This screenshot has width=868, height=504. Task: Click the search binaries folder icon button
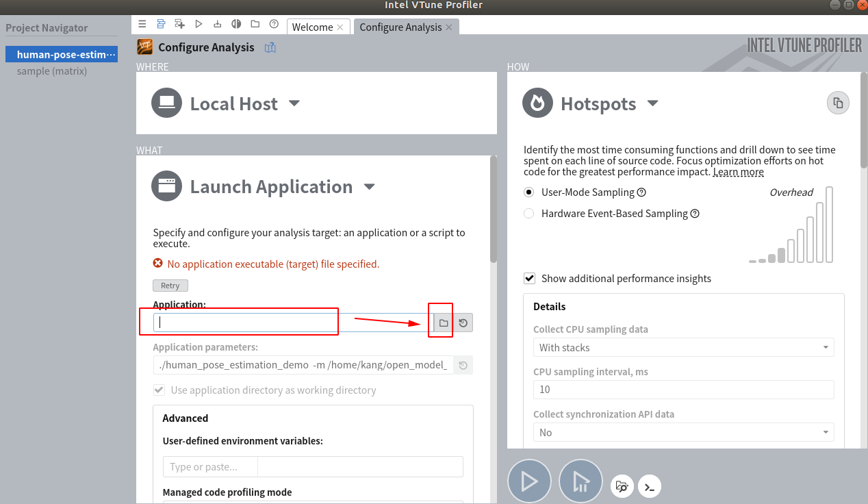point(622,487)
